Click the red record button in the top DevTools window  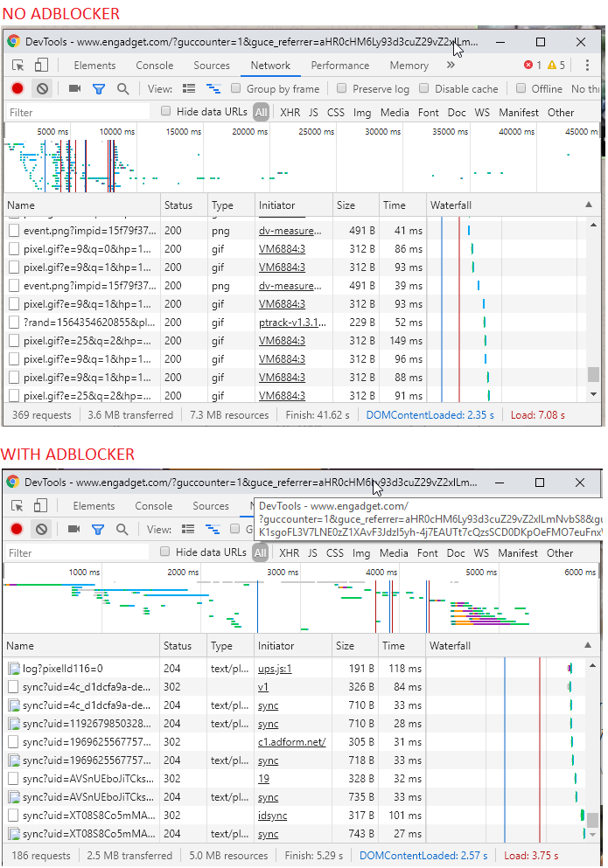(x=17, y=88)
